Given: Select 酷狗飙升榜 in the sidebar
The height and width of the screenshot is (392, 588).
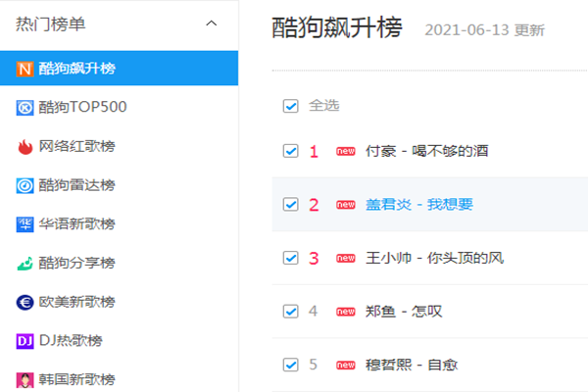Looking at the screenshot, I should click(119, 69).
